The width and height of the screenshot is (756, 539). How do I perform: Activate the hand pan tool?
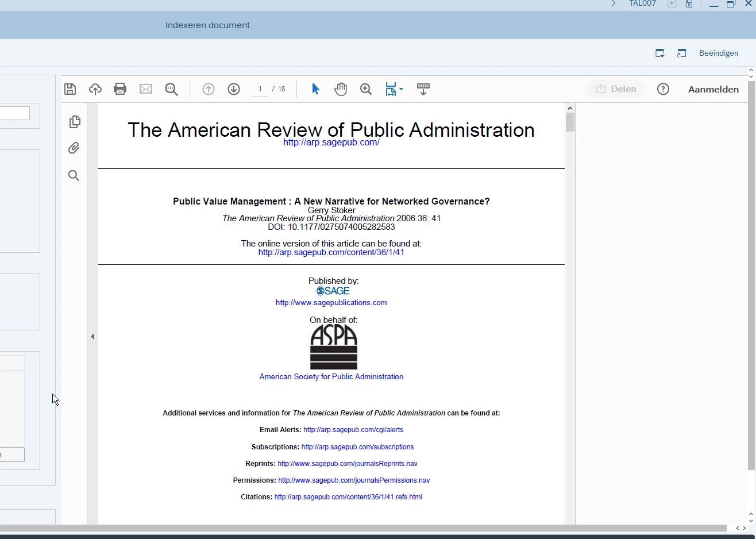tap(341, 89)
